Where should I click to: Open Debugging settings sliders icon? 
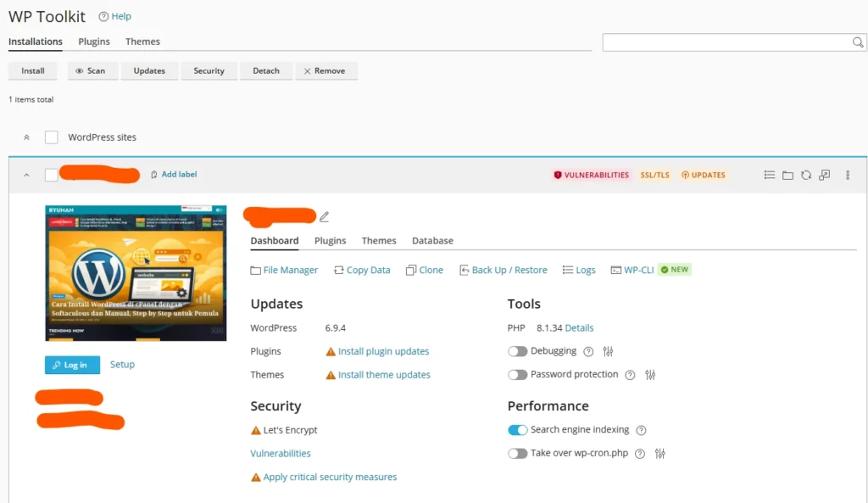608,351
